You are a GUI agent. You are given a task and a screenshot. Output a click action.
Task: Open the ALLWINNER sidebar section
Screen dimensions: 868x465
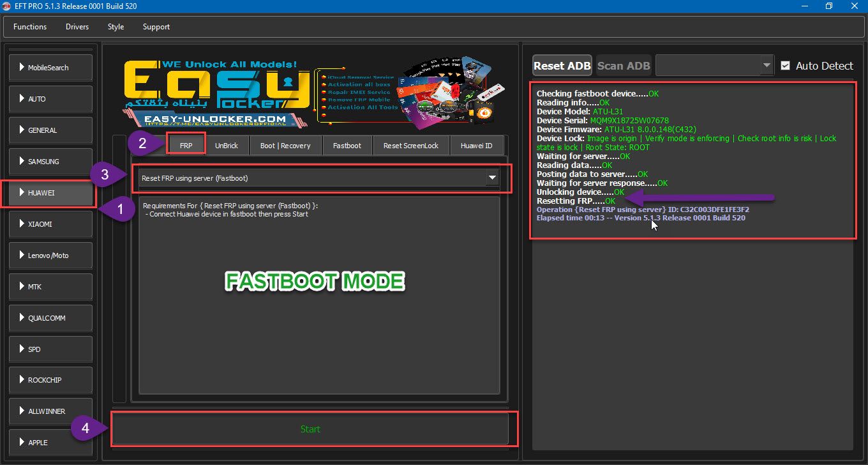[51, 411]
